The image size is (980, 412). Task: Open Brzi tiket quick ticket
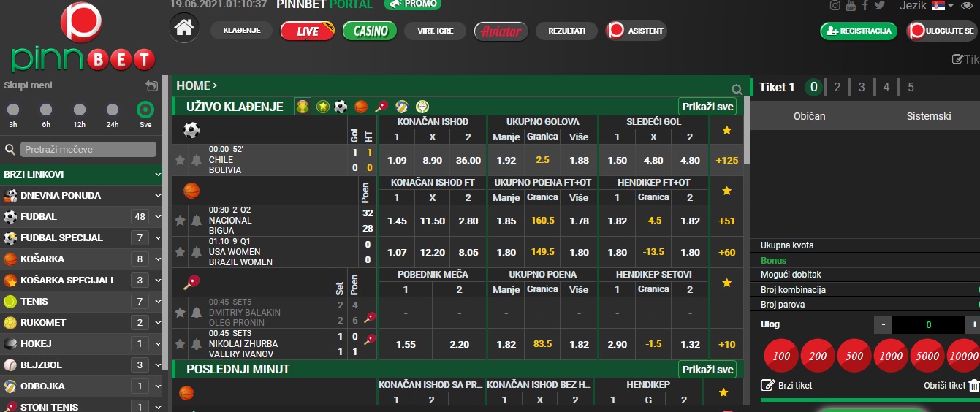click(786, 385)
